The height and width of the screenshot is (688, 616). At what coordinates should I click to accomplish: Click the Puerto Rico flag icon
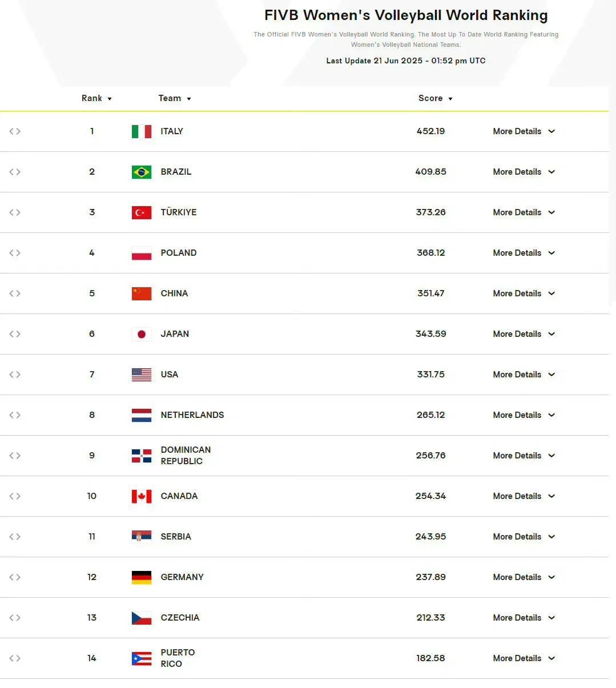142,658
